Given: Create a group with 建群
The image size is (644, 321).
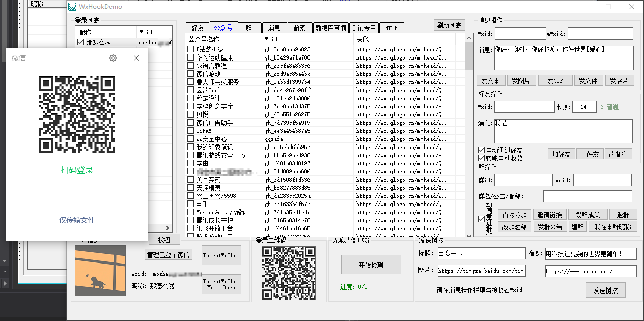Looking at the screenshot, I should (x=577, y=227).
